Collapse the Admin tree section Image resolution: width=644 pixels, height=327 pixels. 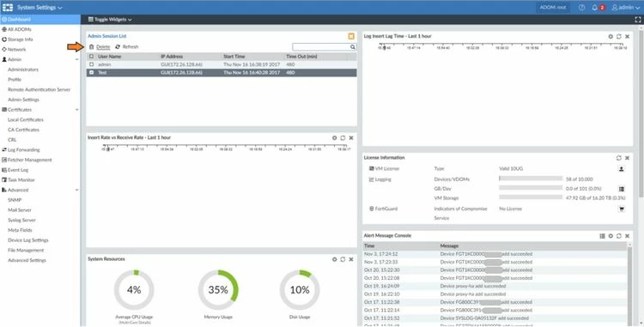click(76, 59)
